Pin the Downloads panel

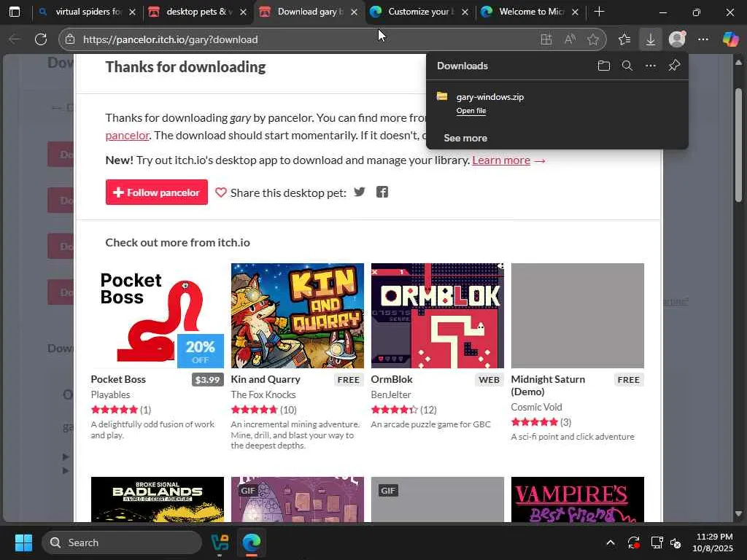(674, 66)
